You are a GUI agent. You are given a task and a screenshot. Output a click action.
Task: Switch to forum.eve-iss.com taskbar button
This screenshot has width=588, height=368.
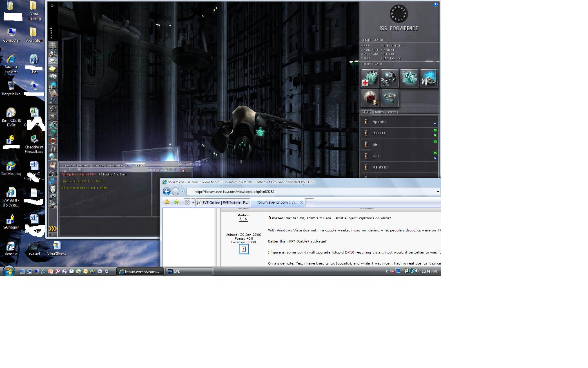(x=140, y=272)
